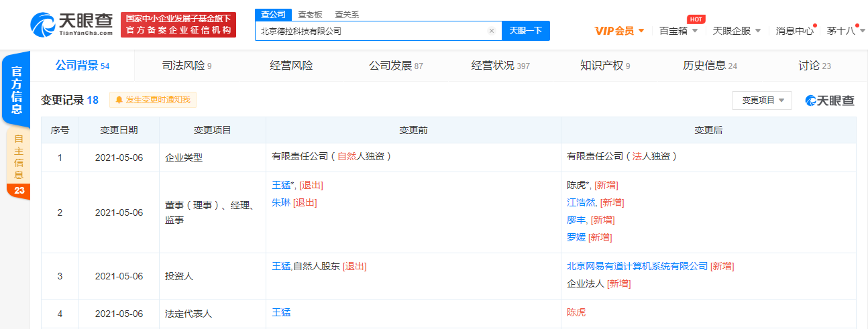
Task: Open the 天眼企服 dropdown menu
Action: [737, 31]
